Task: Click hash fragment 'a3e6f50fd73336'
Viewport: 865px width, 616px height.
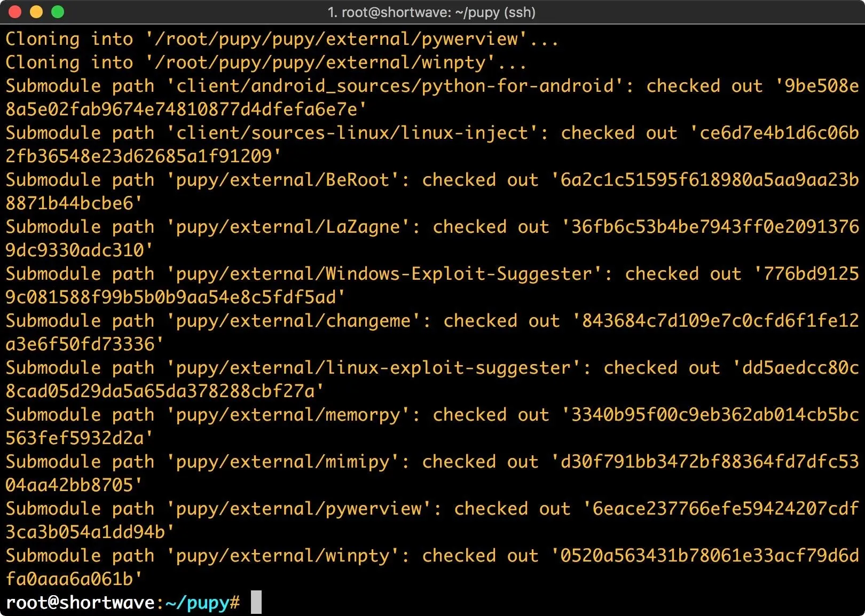Action: point(80,344)
